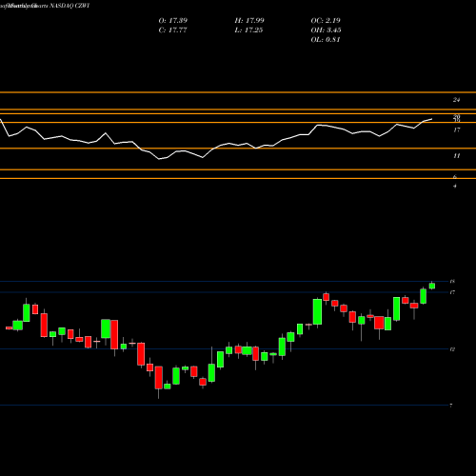This screenshot has height=476, width=476.
Task: Click the 12 label on the candlestick axis
Action: tap(452, 349)
